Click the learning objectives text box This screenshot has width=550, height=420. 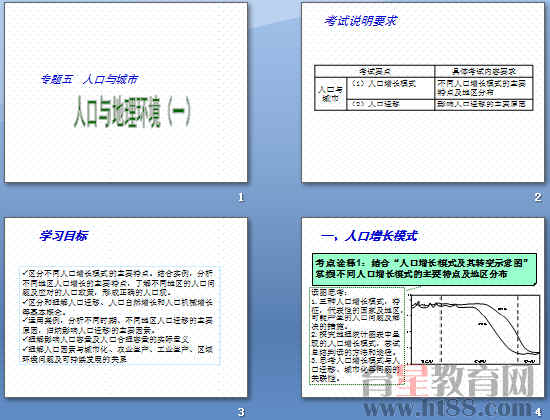(120, 316)
